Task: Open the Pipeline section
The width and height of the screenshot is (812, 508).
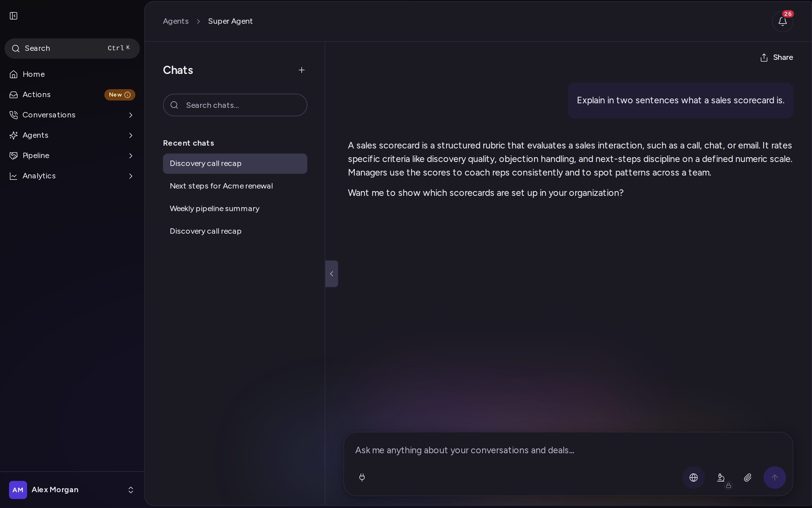Action: click(72, 156)
